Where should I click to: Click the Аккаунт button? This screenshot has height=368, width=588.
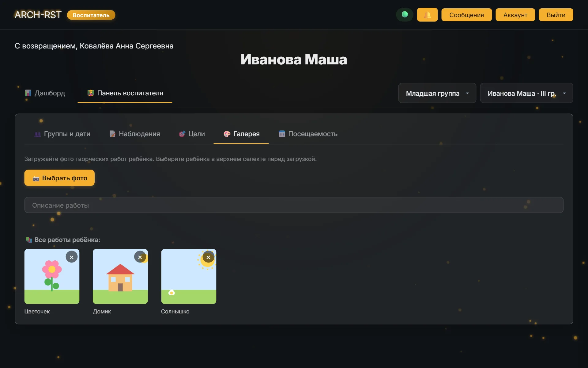[x=515, y=15]
